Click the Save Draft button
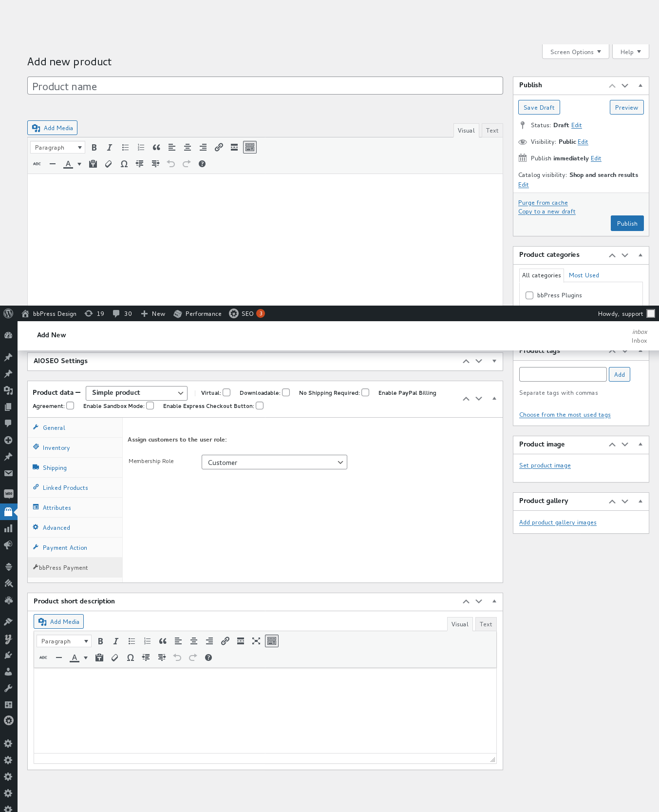This screenshot has height=812, width=659. (539, 107)
